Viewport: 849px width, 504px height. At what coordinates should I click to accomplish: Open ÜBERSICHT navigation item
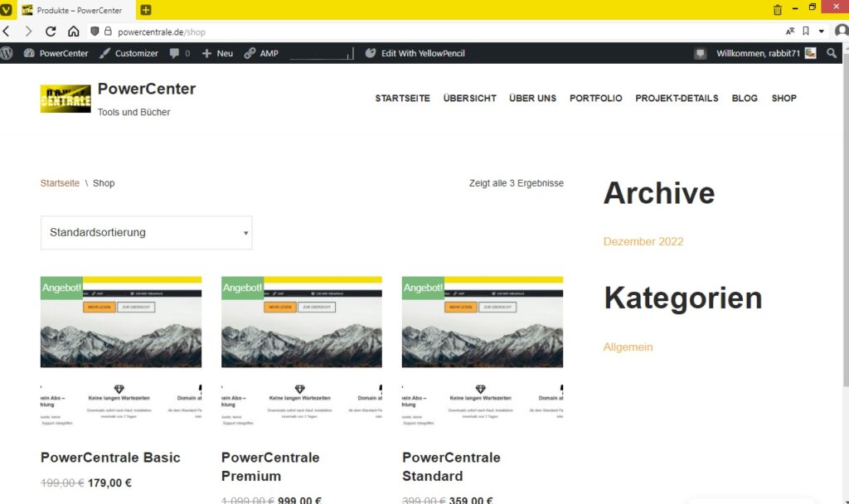(x=469, y=98)
